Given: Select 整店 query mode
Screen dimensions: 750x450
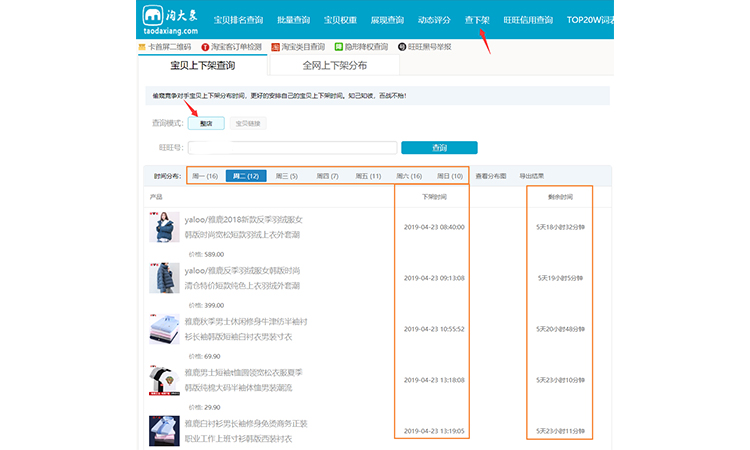Looking at the screenshot, I should pyautogui.click(x=206, y=123).
